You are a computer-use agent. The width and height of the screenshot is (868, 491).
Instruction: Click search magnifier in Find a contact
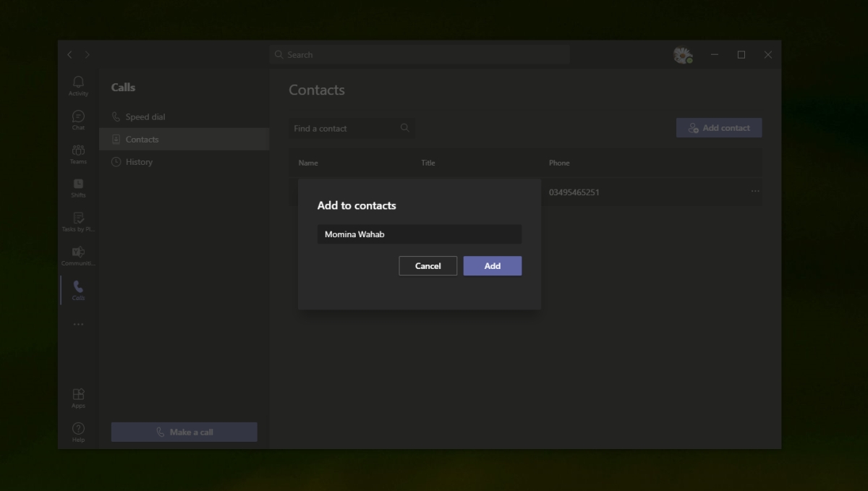[x=405, y=128]
